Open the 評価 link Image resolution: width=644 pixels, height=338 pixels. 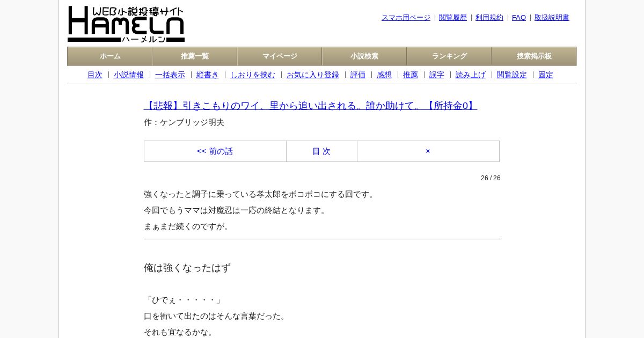pyautogui.click(x=358, y=75)
